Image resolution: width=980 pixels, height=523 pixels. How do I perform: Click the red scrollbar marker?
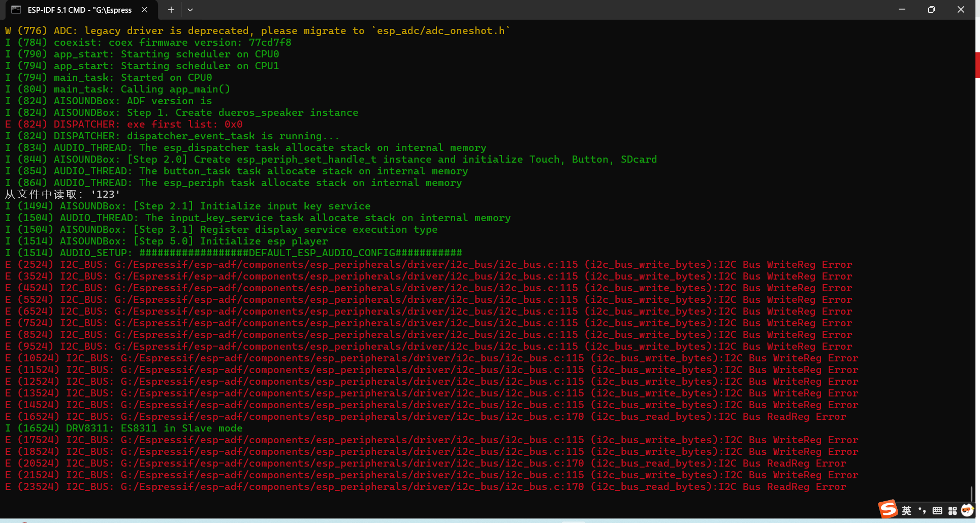(x=977, y=65)
